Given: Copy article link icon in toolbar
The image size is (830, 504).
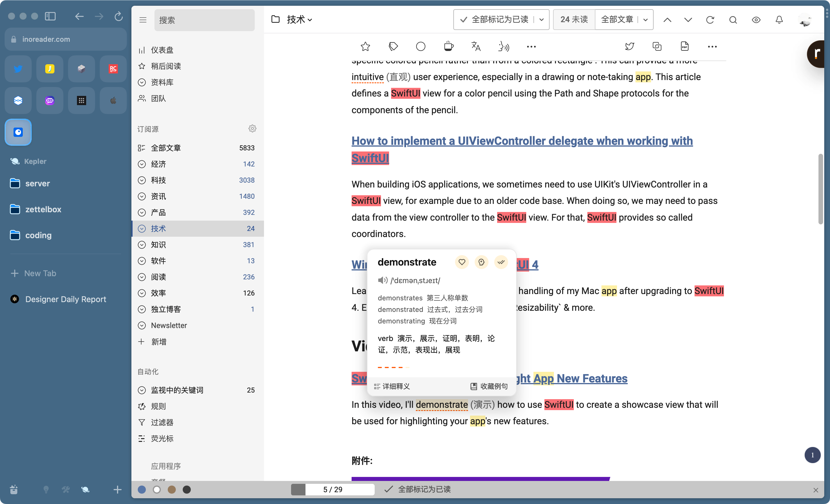Looking at the screenshot, I should (x=657, y=46).
